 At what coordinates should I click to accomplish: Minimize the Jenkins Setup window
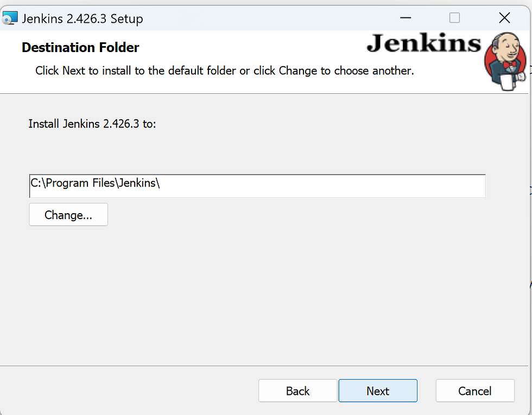(406, 17)
